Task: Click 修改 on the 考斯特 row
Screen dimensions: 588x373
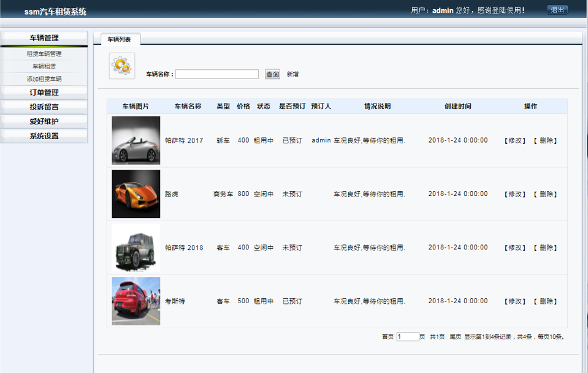Action: coord(513,301)
